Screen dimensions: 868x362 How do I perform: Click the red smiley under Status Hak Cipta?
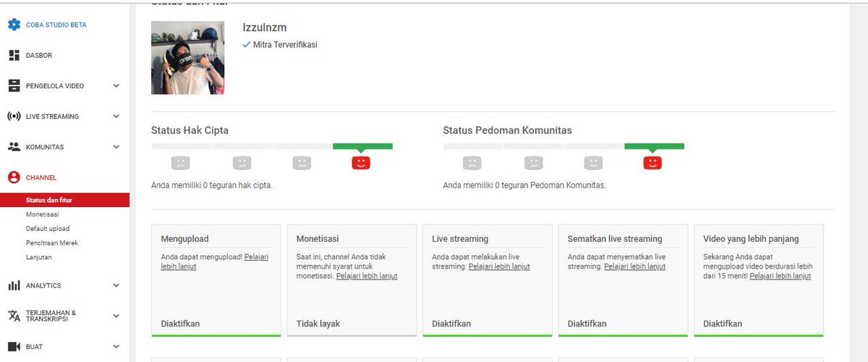tap(361, 163)
